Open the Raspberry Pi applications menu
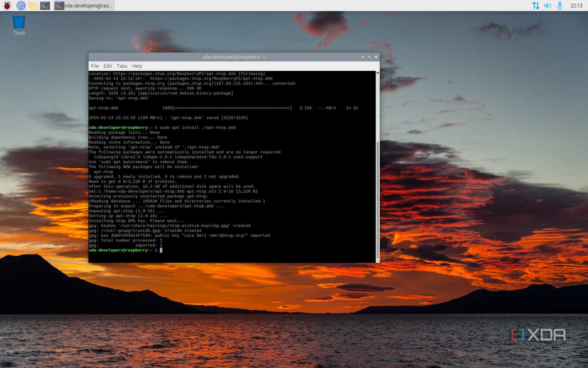This screenshot has height=368, width=588. (x=6, y=6)
